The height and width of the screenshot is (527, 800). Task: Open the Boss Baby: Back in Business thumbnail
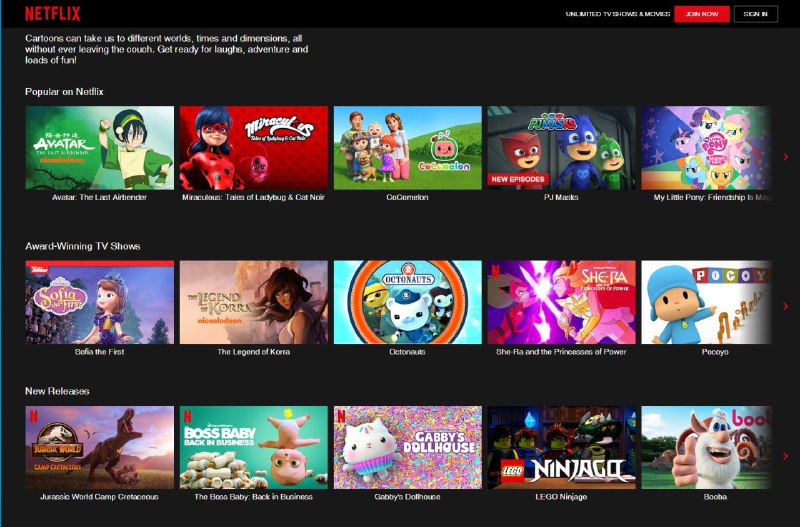(x=254, y=447)
